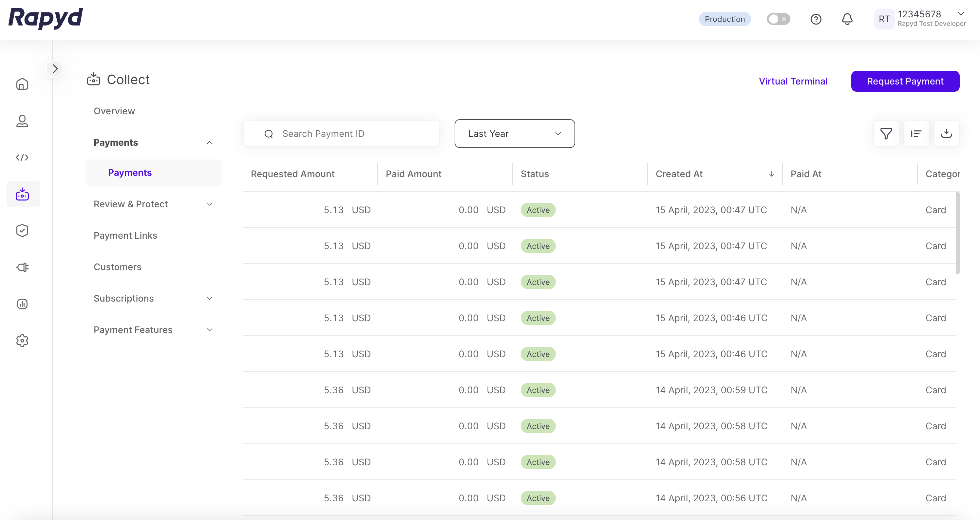Open the Settings gear in sidebar
Image resolution: width=980 pixels, height=520 pixels.
[x=22, y=341]
